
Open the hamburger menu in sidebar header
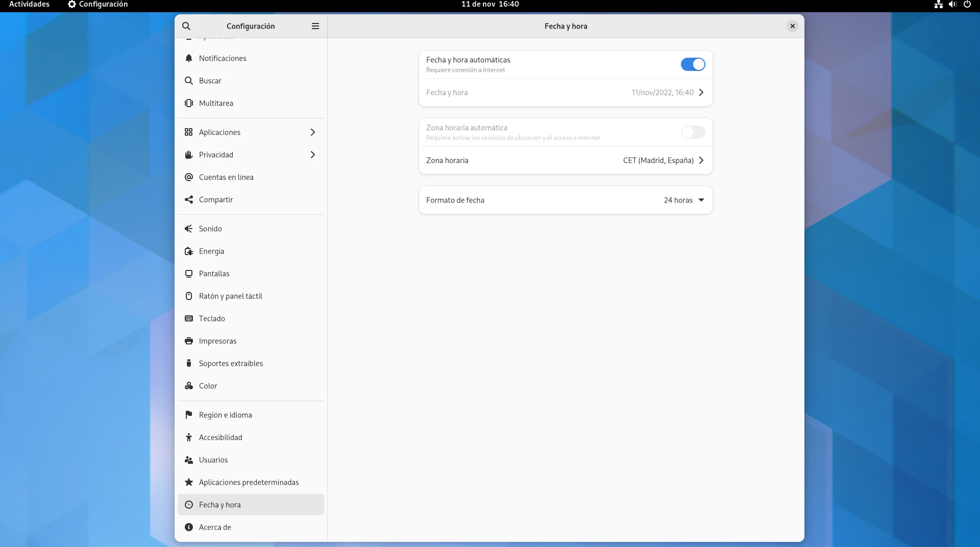315,26
